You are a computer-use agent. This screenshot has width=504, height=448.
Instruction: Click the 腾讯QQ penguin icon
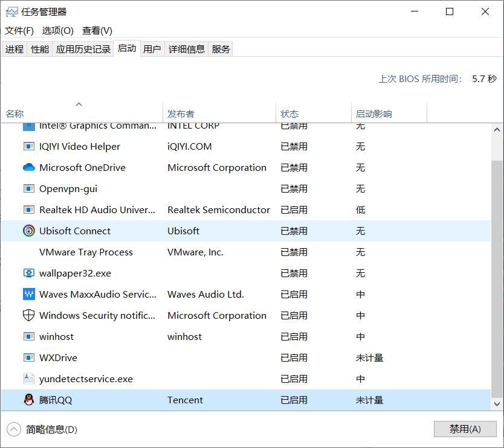[x=28, y=400]
